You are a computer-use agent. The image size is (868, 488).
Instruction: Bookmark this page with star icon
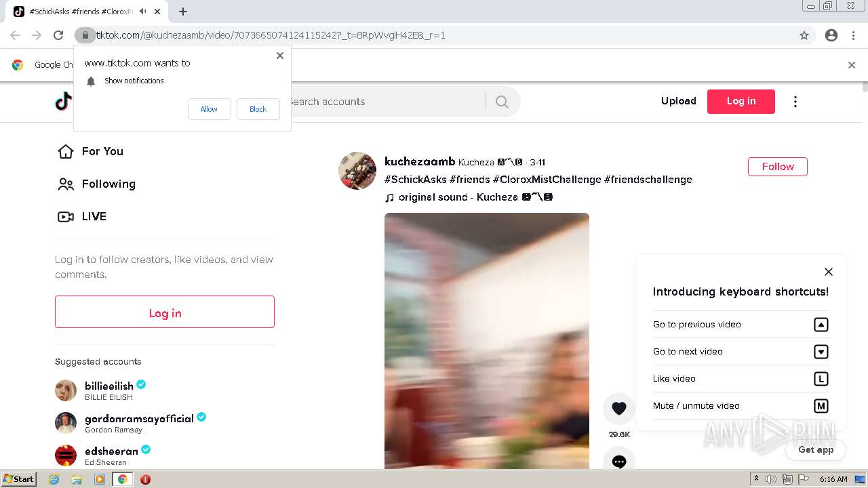coord(804,35)
